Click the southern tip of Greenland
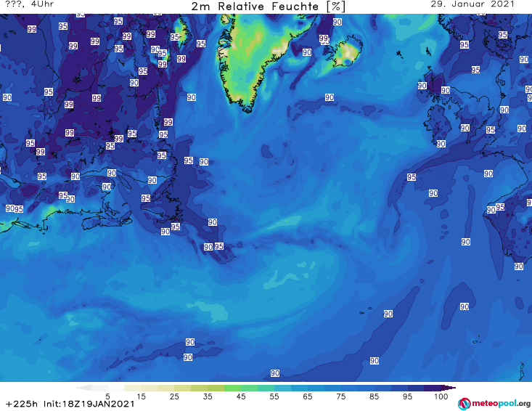Viewport: 532px width, 411px height. 247,109
